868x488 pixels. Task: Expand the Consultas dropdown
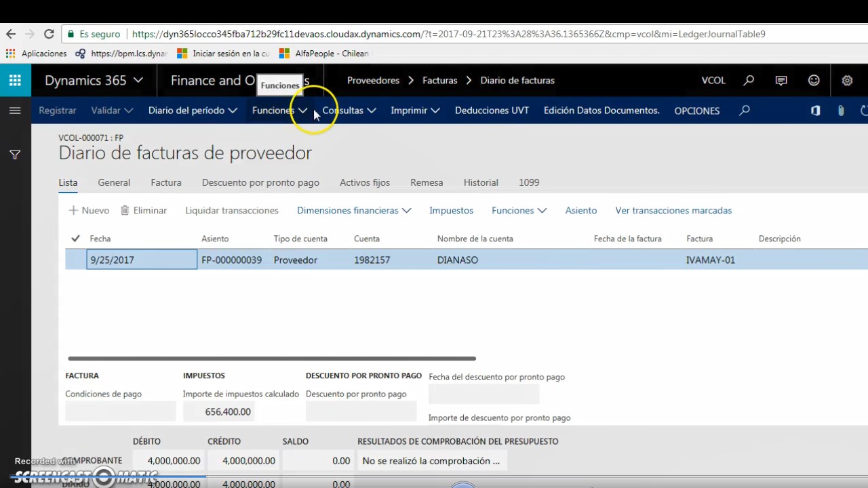point(349,110)
